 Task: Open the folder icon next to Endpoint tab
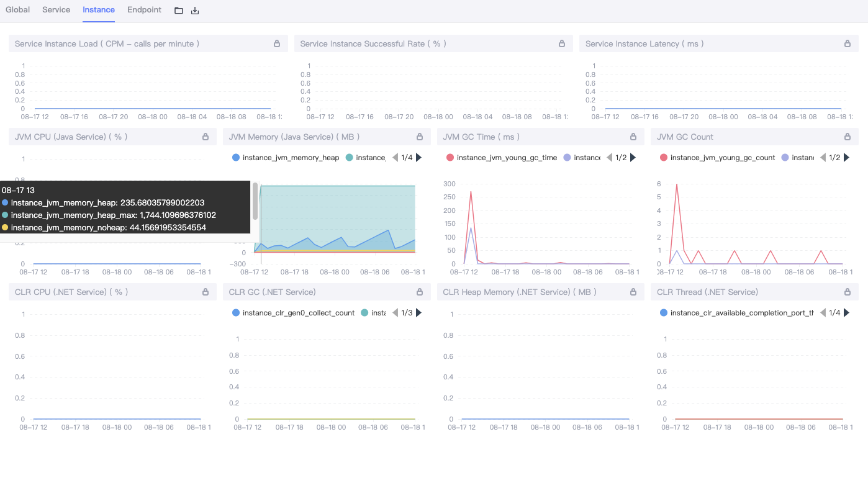[179, 11]
